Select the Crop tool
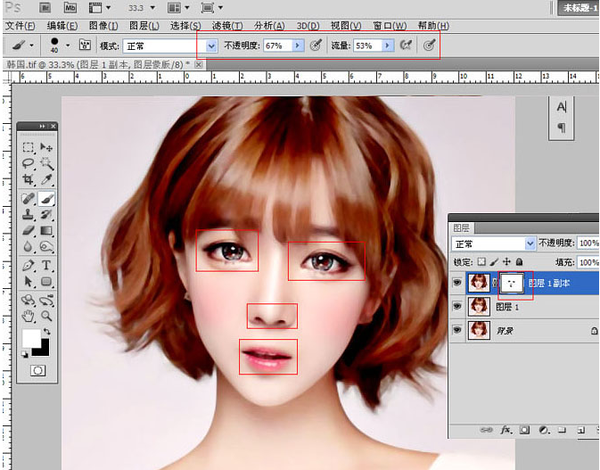The image size is (600, 470). tap(29, 181)
